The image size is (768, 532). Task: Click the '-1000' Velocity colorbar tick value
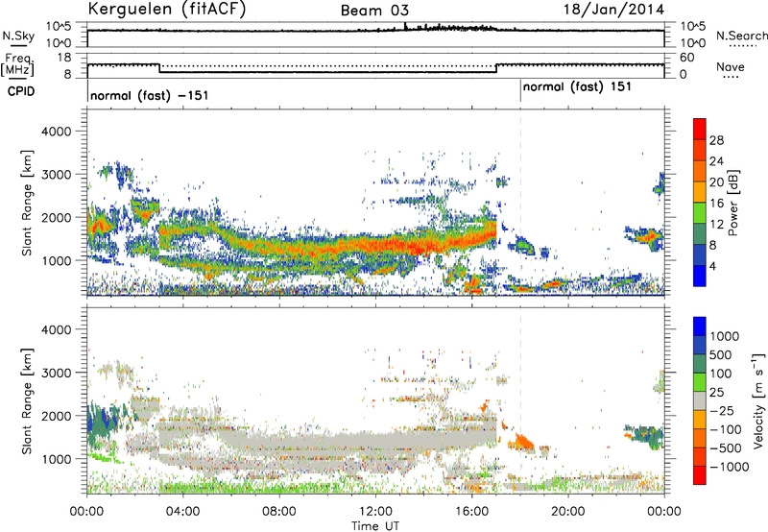(730, 467)
